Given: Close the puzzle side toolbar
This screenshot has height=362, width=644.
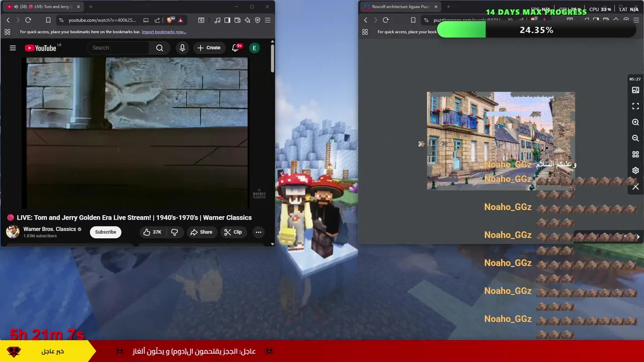Looking at the screenshot, I should point(635,187).
